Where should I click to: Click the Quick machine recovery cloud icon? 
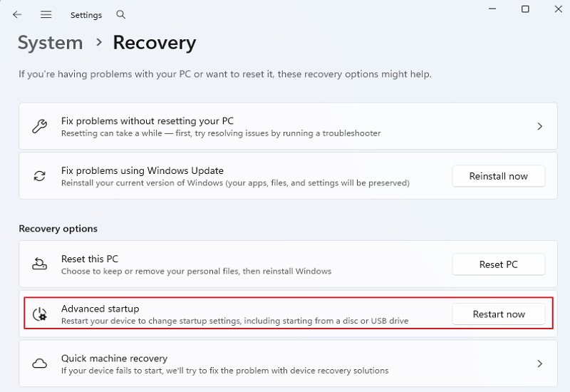[x=40, y=363]
